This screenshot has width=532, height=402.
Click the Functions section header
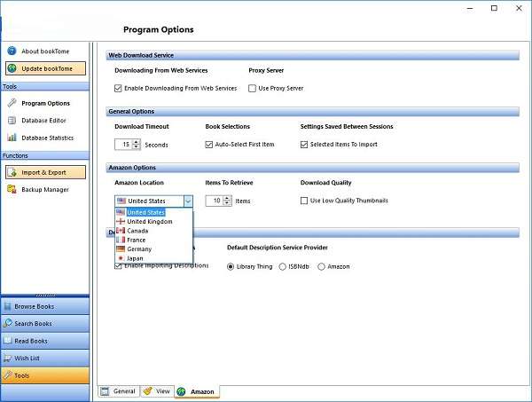[x=45, y=155]
